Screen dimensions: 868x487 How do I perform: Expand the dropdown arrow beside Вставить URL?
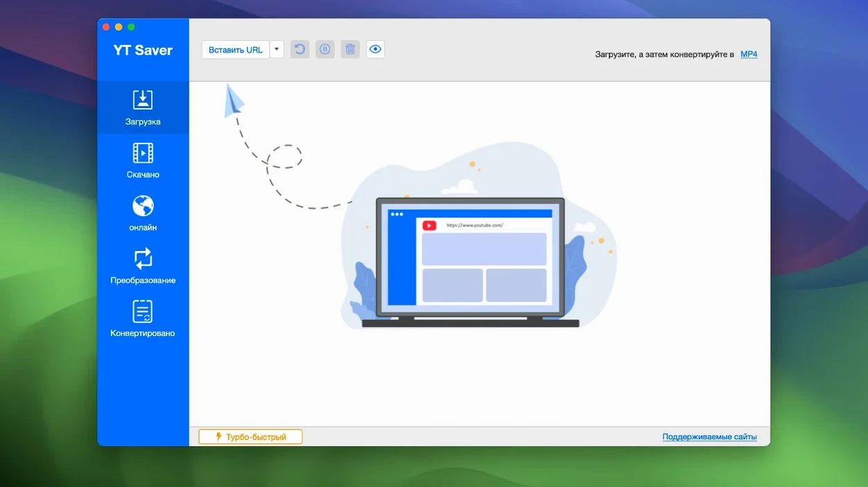click(277, 50)
